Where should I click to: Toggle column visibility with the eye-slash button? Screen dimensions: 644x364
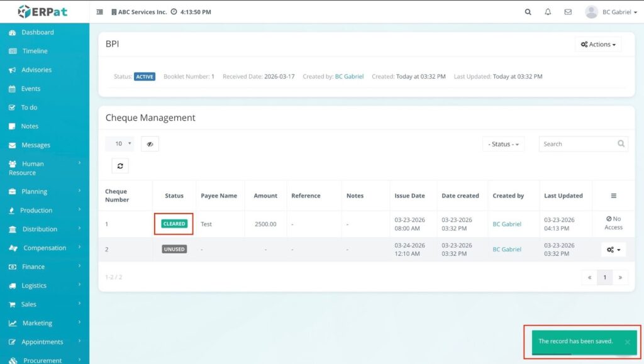150,144
